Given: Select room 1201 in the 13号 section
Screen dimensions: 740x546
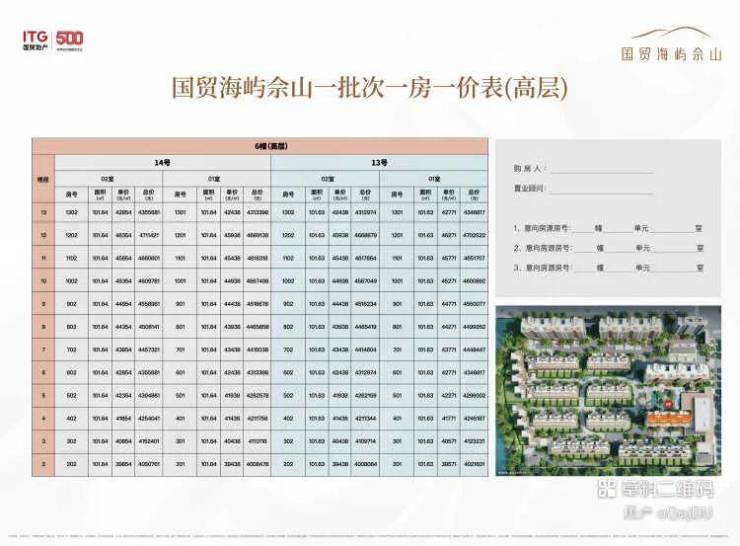Looking at the screenshot, I should click(397, 235).
